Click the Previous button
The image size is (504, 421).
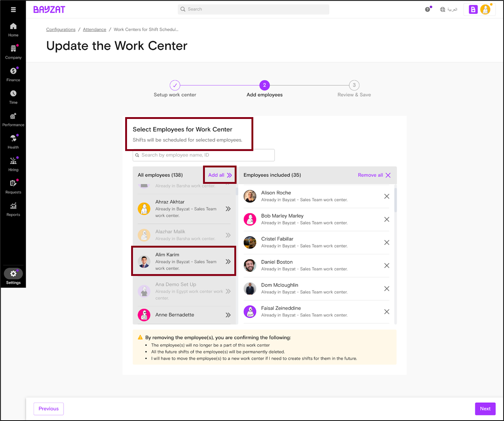(x=48, y=409)
